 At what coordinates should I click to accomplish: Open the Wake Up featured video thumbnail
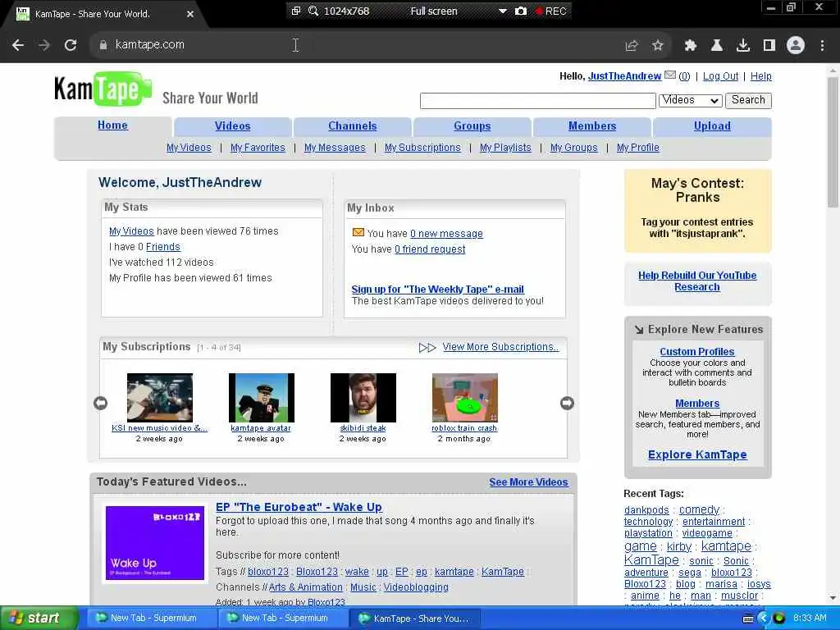click(x=155, y=543)
